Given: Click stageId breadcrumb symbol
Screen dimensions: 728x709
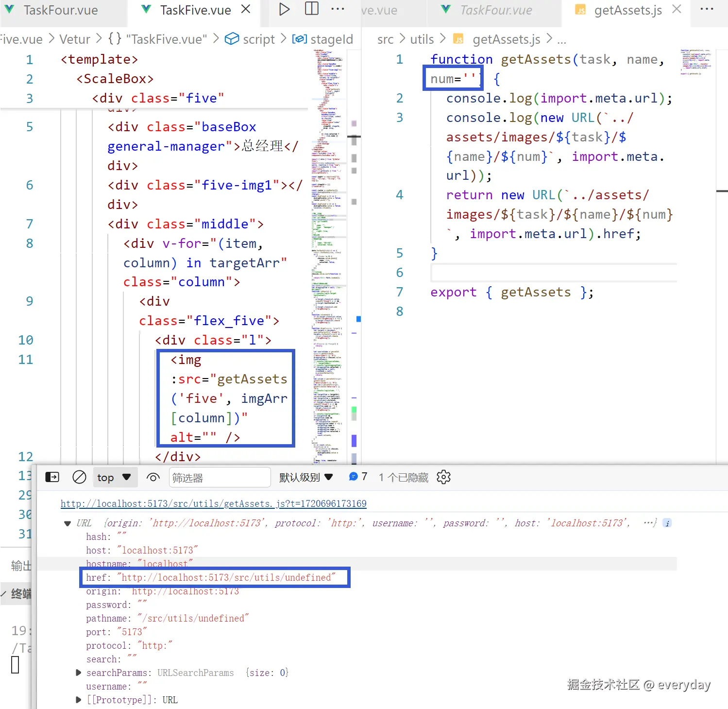Looking at the screenshot, I should [x=322, y=39].
